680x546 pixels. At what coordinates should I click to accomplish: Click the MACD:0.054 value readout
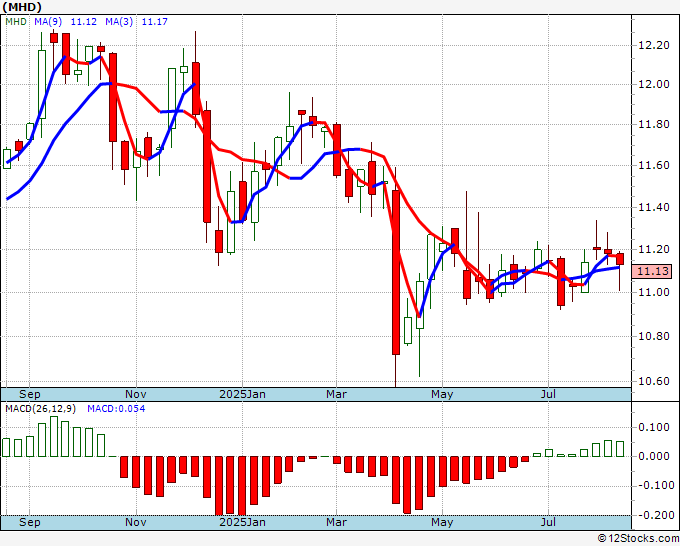[116, 409]
